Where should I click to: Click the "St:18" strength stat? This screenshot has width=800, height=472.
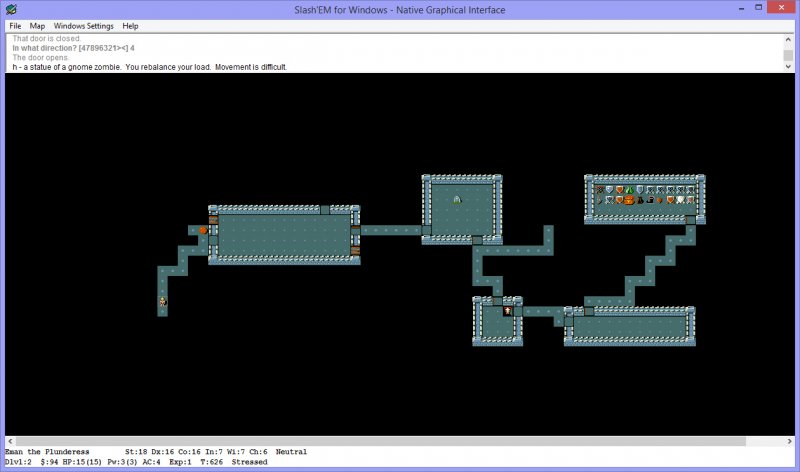[x=137, y=452]
